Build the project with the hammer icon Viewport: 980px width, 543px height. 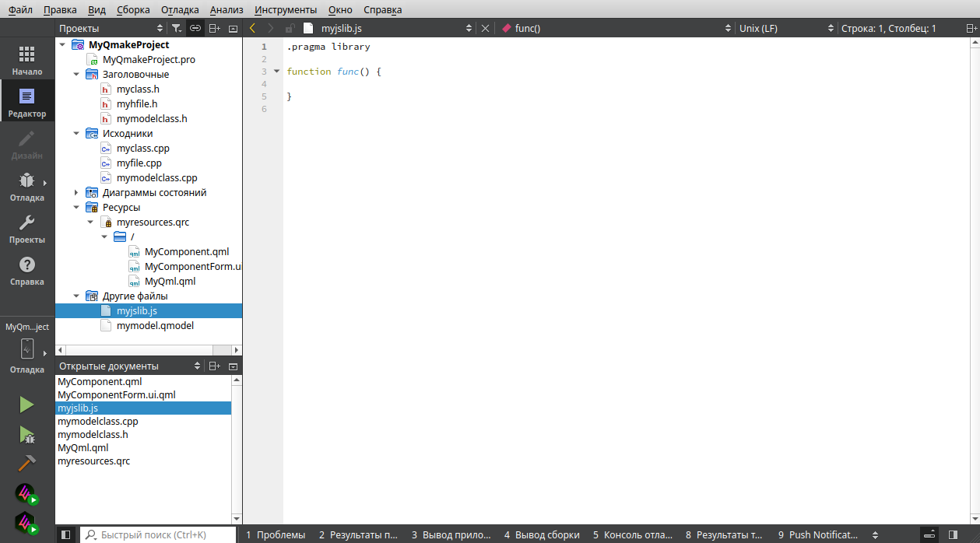(x=26, y=463)
